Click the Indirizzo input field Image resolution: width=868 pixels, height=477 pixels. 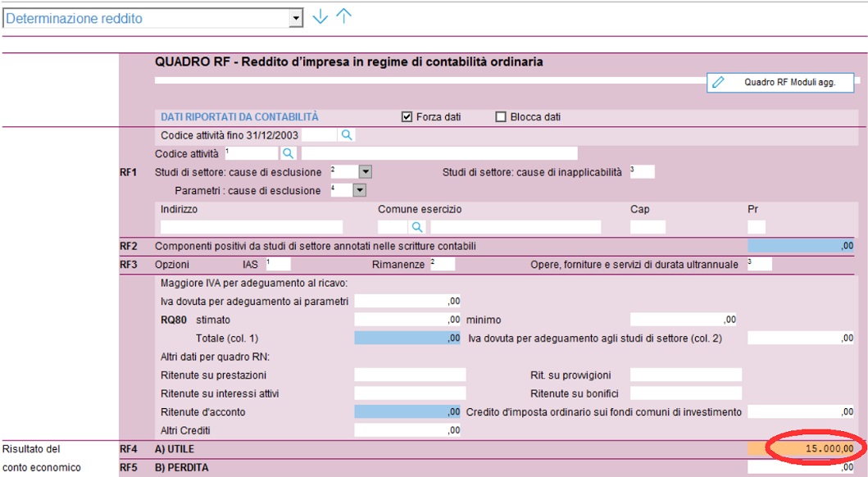point(252,227)
